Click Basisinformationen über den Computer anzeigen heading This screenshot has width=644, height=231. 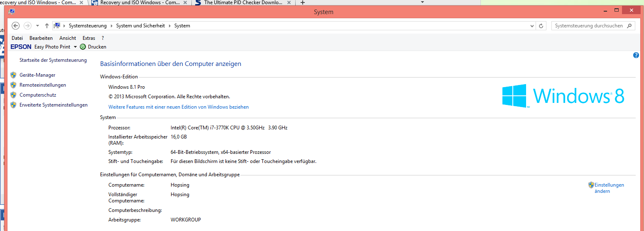(171, 64)
